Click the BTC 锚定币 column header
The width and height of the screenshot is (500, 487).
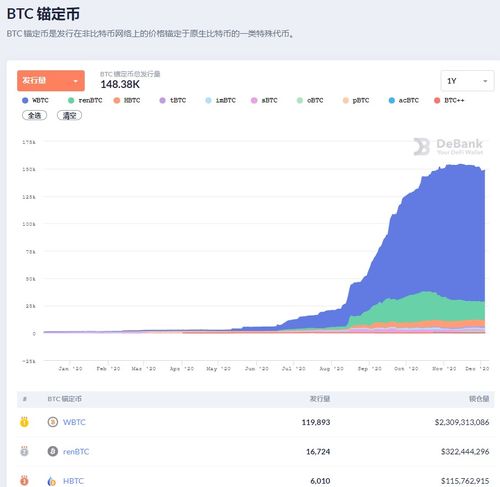point(65,399)
